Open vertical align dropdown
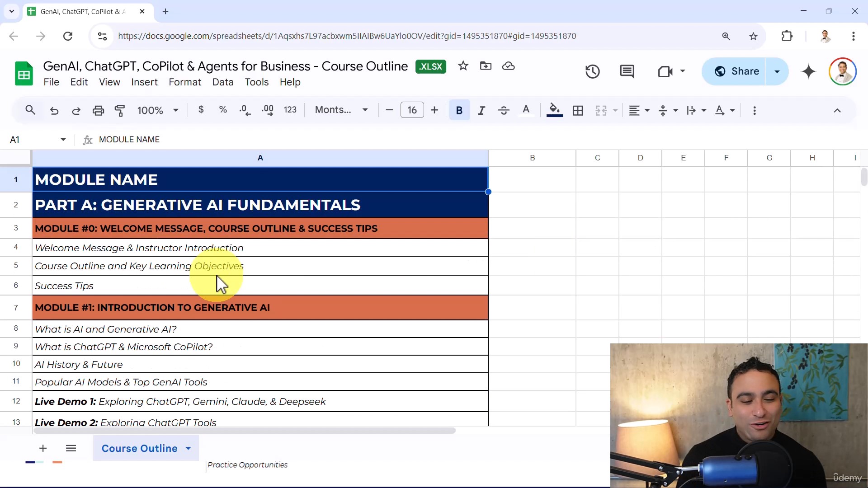 [x=668, y=111]
